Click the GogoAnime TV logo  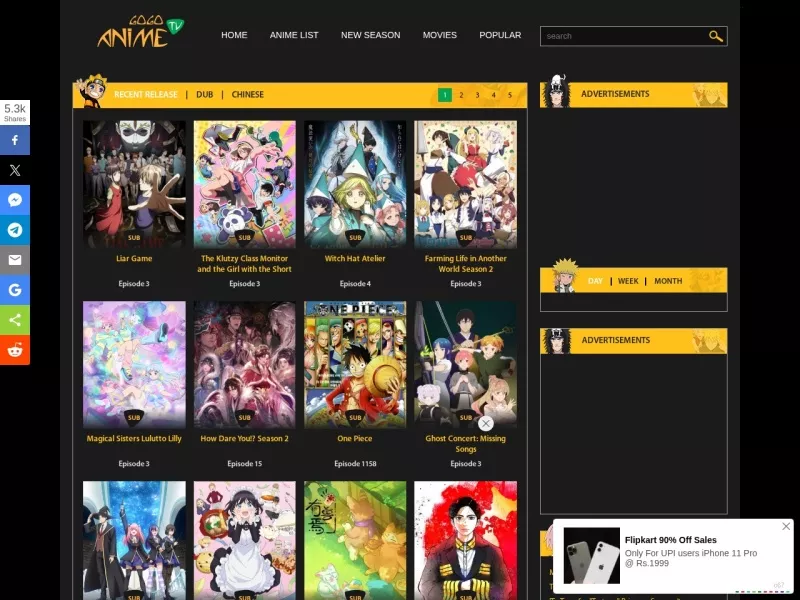coord(140,32)
